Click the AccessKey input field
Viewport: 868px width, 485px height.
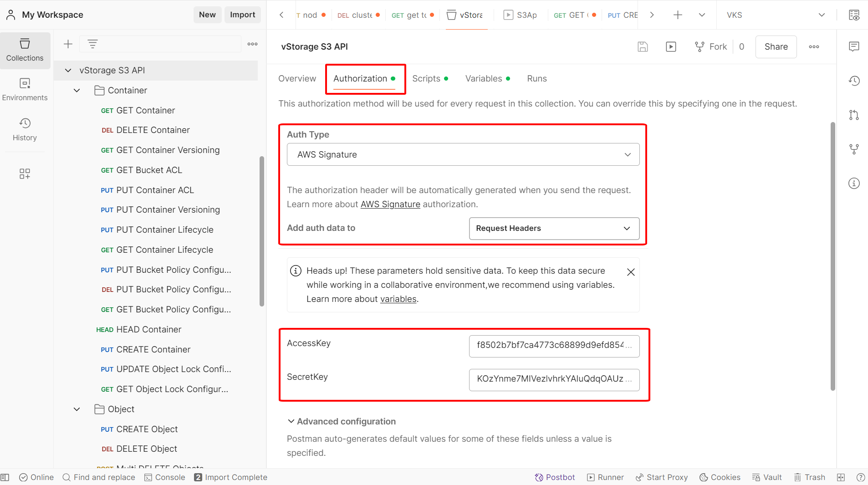(554, 346)
